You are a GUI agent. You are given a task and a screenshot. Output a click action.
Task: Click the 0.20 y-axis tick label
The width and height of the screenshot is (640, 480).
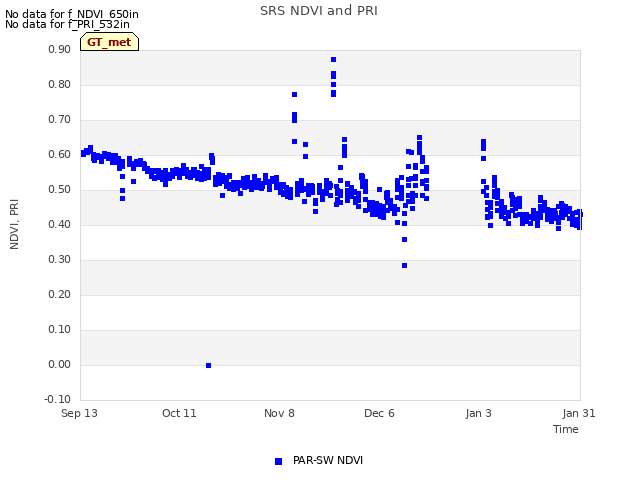[x=60, y=295]
